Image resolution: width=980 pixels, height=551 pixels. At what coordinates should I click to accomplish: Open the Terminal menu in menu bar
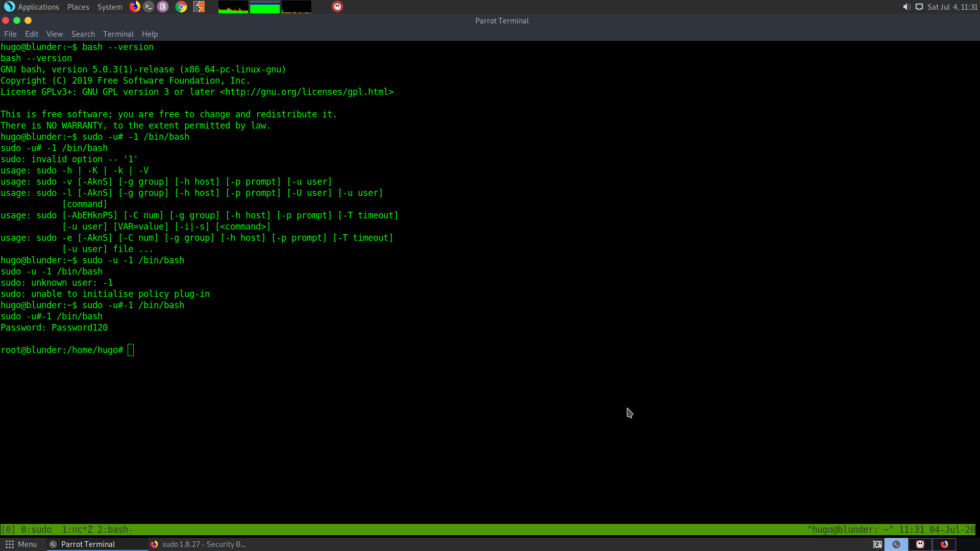click(118, 34)
